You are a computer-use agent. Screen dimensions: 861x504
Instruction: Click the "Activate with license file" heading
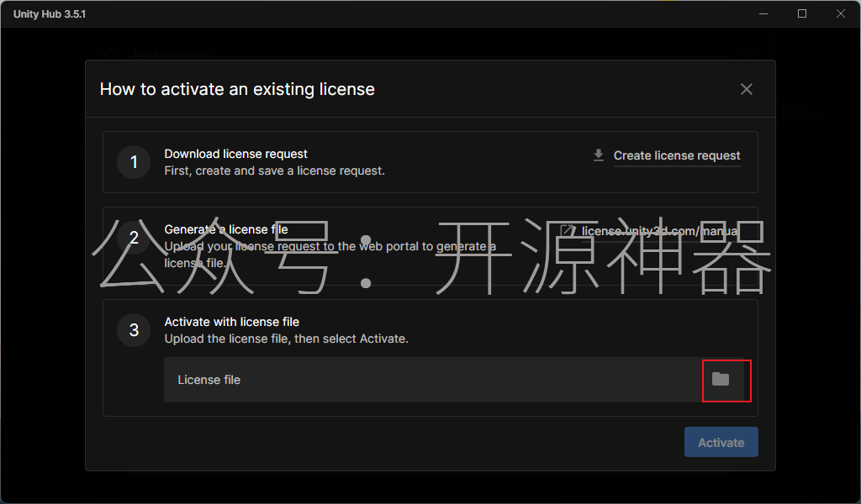click(232, 322)
